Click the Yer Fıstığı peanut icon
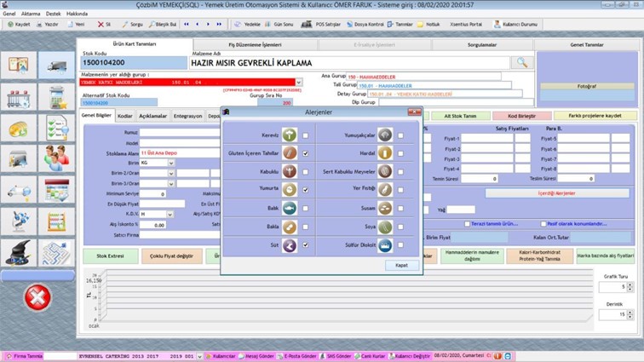The width and height of the screenshot is (644, 362). point(385,190)
